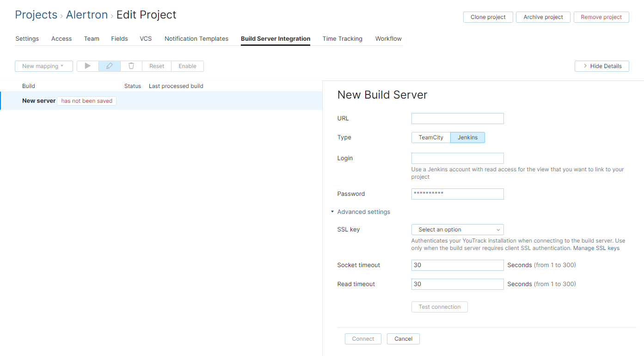Archive the current project
Viewport: 644px width, 356px height.
click(x=543, y=17)
